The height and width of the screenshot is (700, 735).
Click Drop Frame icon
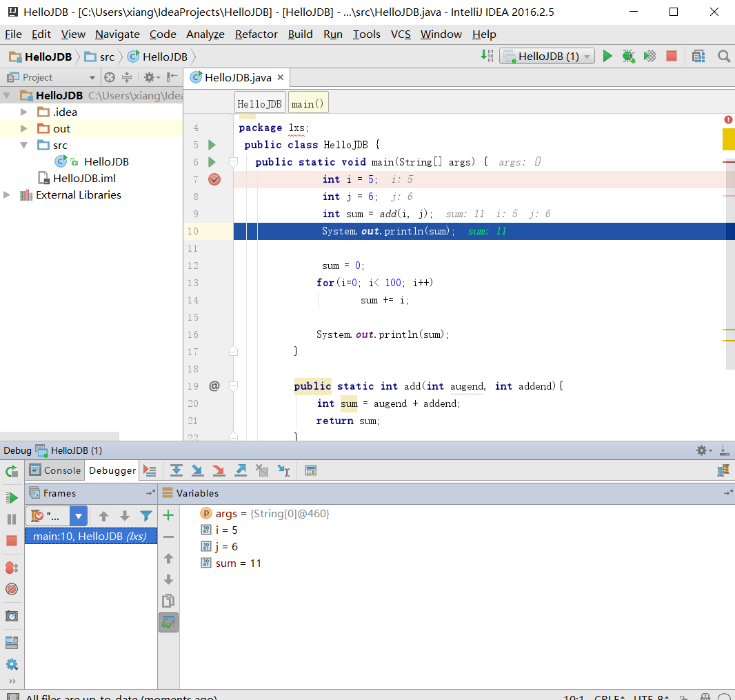(x=262, y=471)
